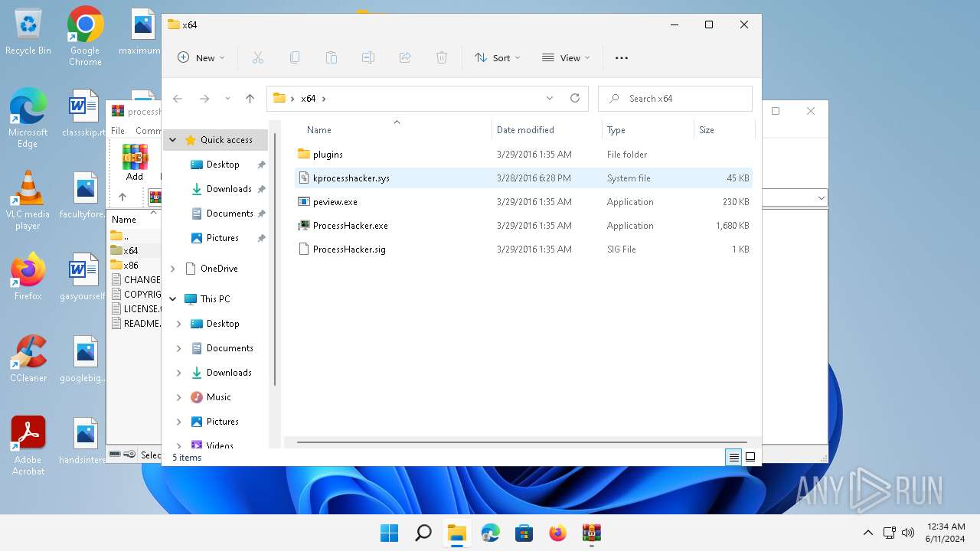Screen dimensions: 980x551
Task: Open the View dropdown menu
Action: pos(566,57)
